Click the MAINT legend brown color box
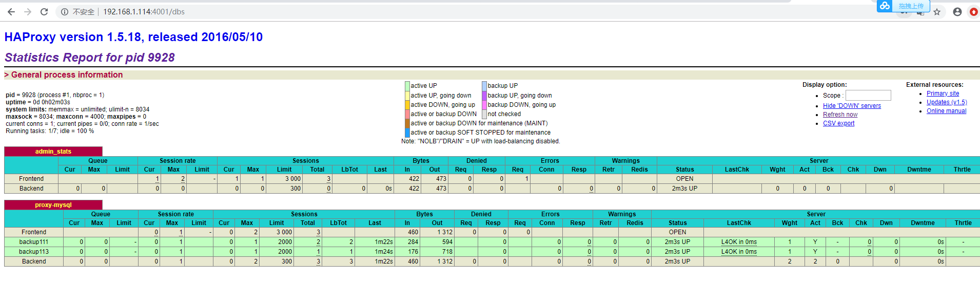The image size is (980, 281). coord(407,123)
